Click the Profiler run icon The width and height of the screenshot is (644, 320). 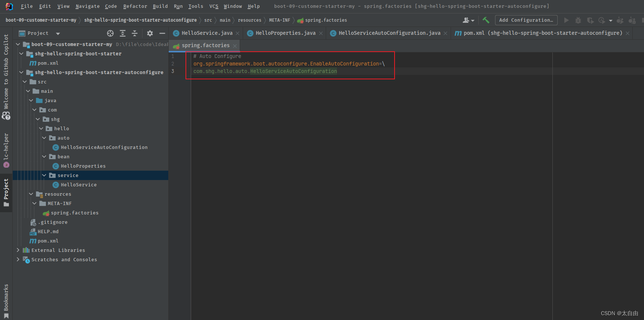click(x=602, y=20)
